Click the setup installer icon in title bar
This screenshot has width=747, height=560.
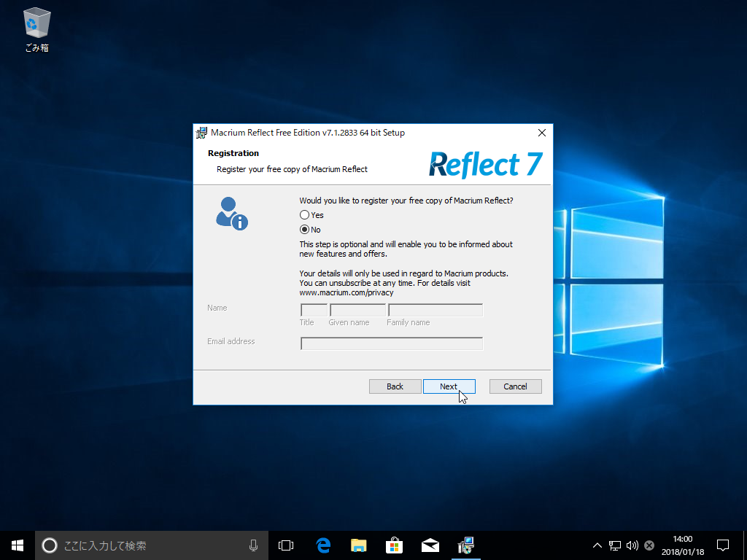point(201,133)
